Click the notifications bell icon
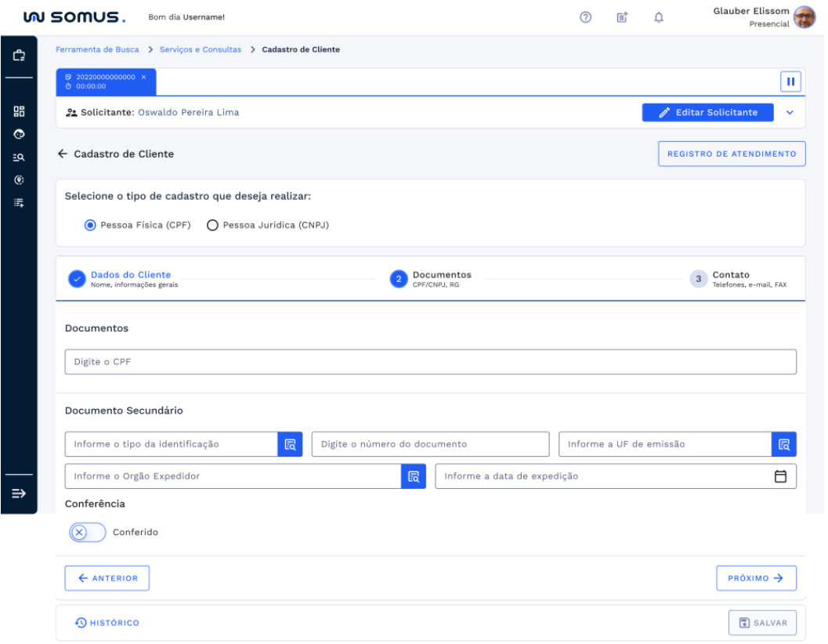 (x=658, y=17)
